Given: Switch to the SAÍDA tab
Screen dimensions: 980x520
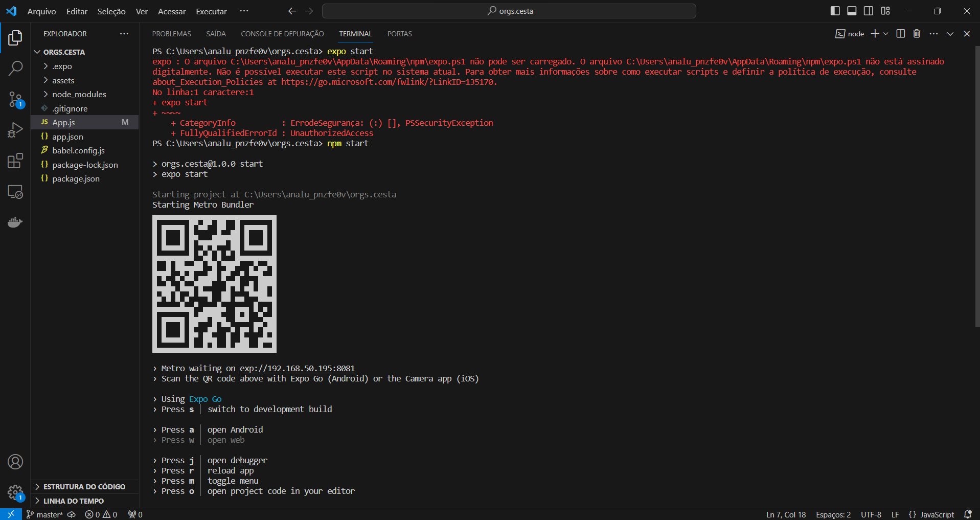Looking at the screenshot, I should [216, 34].
